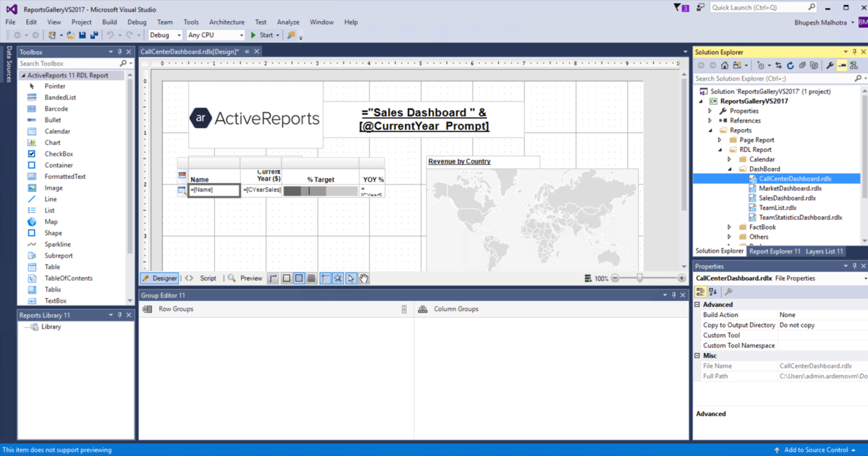Expand the FactBook folder in Solution Explorer
This screenshot has height=456, width=868.
(x=728, y=227)
